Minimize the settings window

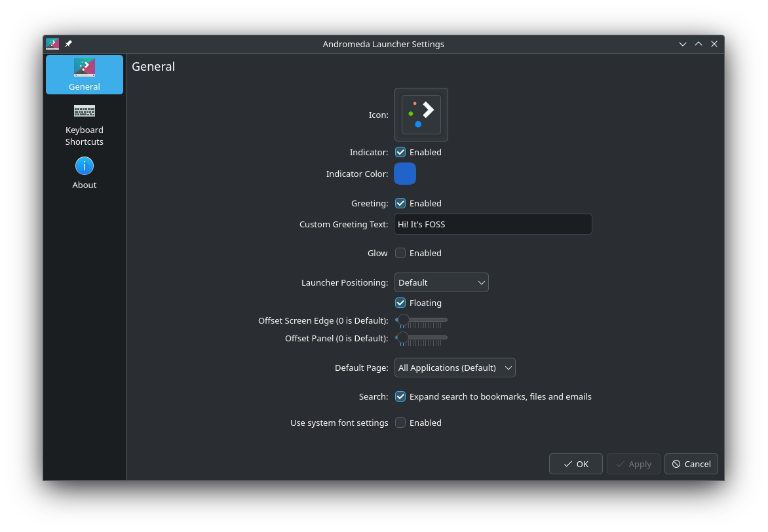[683, 44]
